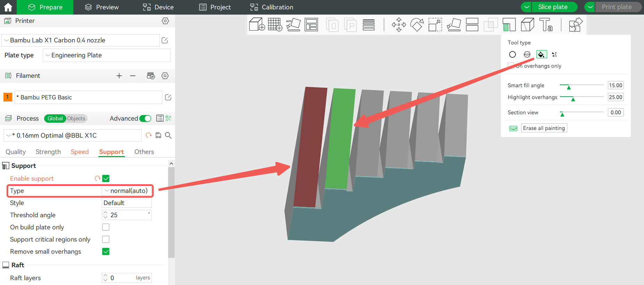The height and width of the screenshot is (285, 644).
Task: Select the Auto orient tool
Action: coord(293,25)
